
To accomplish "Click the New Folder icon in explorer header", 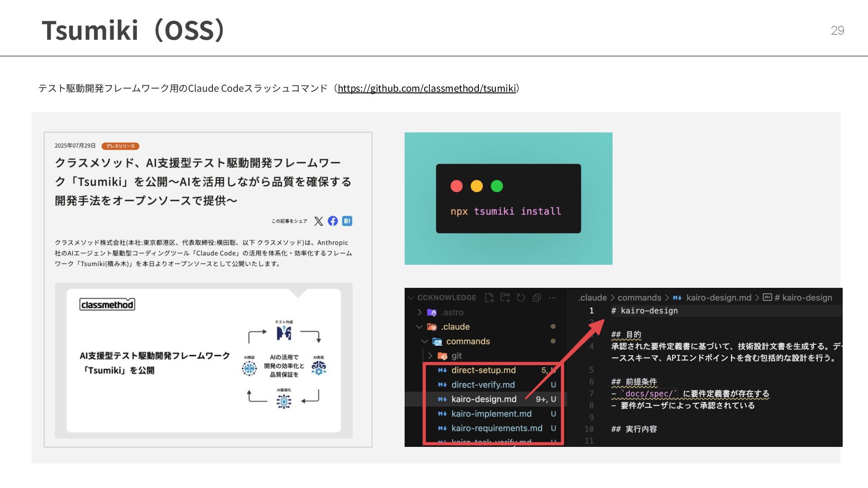I will click(x=505, y=298).
